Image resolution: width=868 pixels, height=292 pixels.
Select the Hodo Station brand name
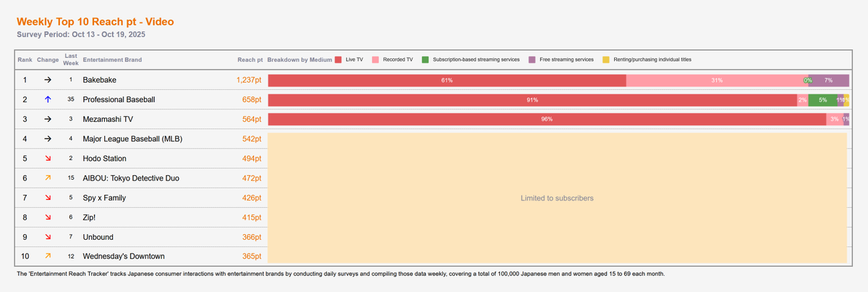[x=105, y=158]
